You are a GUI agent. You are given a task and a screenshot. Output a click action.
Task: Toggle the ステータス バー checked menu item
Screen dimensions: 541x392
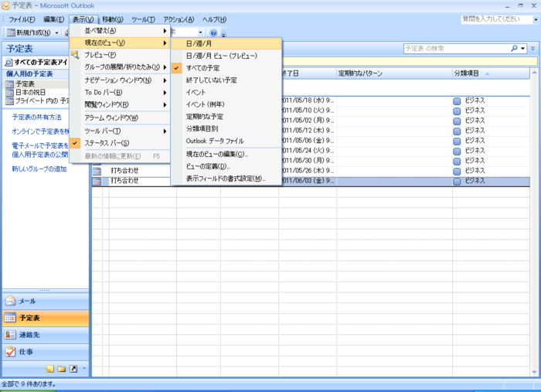(x=120, y=143)
